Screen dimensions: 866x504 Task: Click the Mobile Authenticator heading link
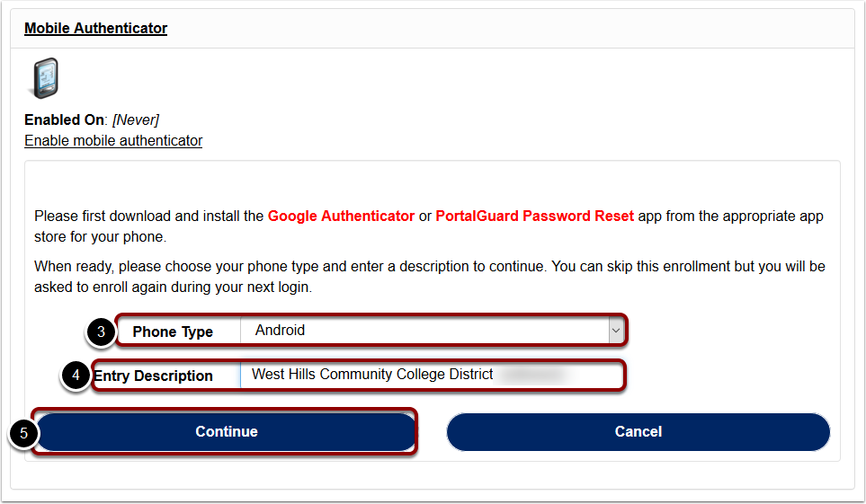pos(95,28)
